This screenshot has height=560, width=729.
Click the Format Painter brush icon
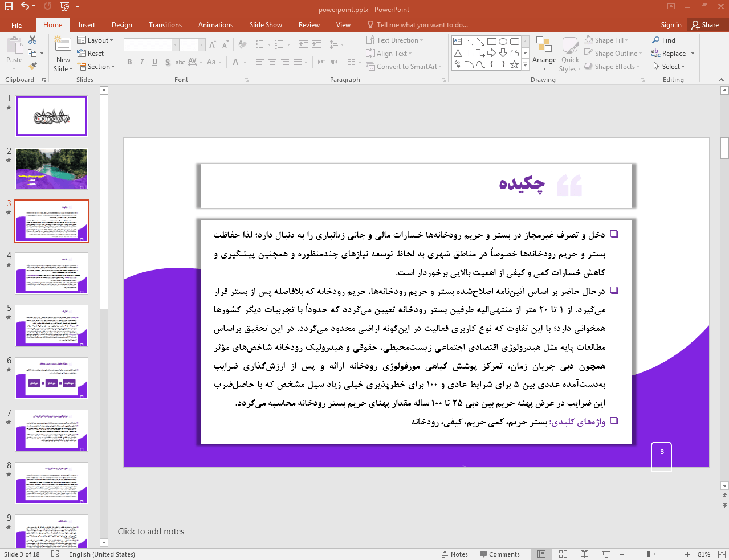[32, 66]
